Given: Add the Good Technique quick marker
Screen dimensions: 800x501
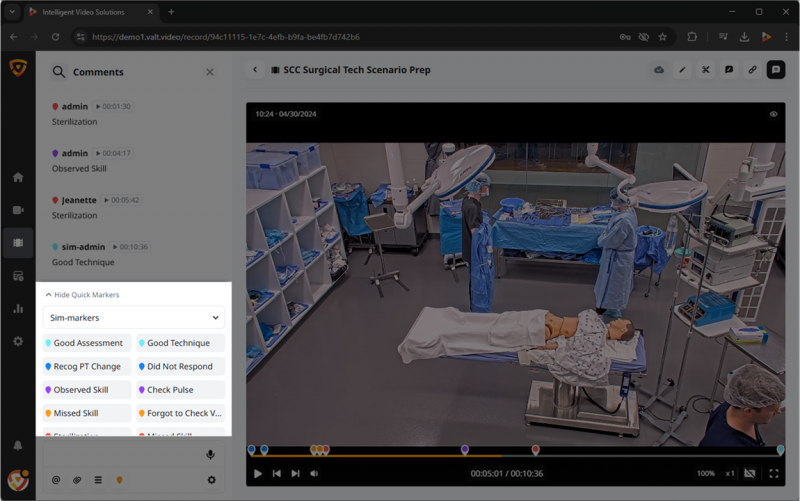Looking at the screenshot, I should tap(181, 343).
